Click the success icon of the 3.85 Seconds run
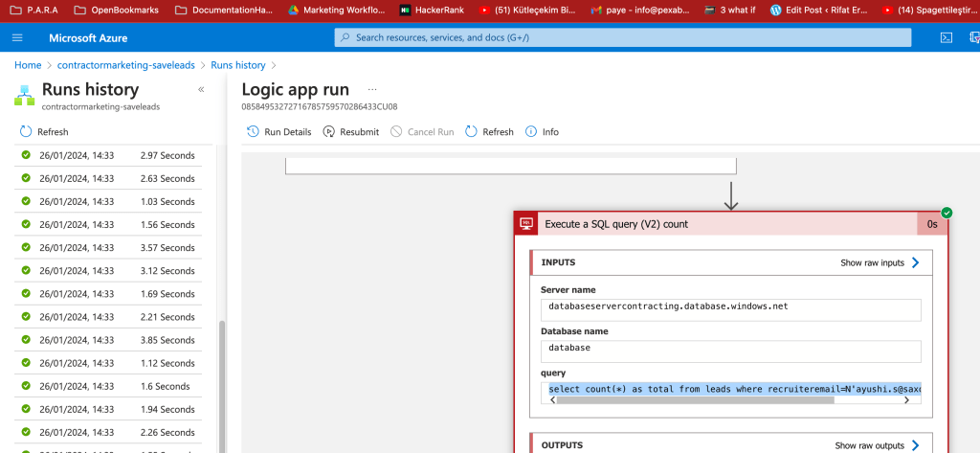Screen dimensions: 980x453 (26, 340)
